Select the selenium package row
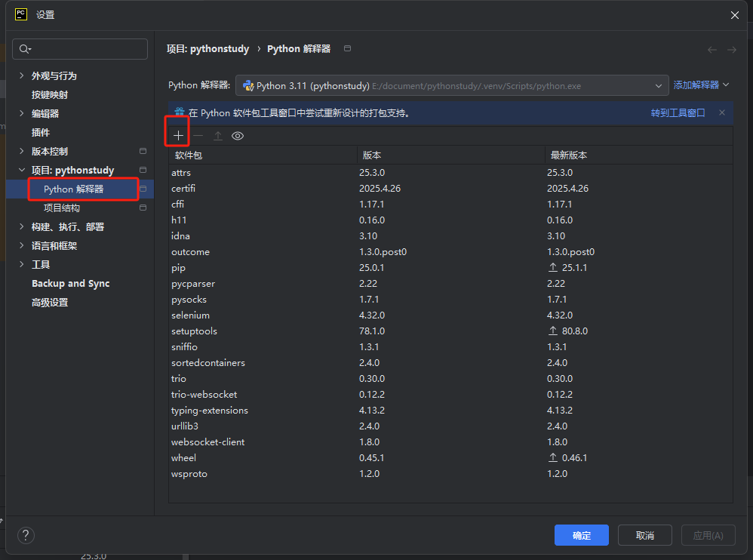This screenshot has height=560, width=753. [x=450, y=315]
